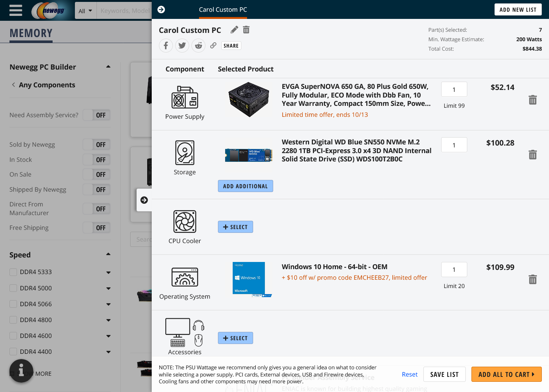Expand the DDR4 4800 option arrow
The width and height of the screenshot is (549, 392).
pos(108,320)
